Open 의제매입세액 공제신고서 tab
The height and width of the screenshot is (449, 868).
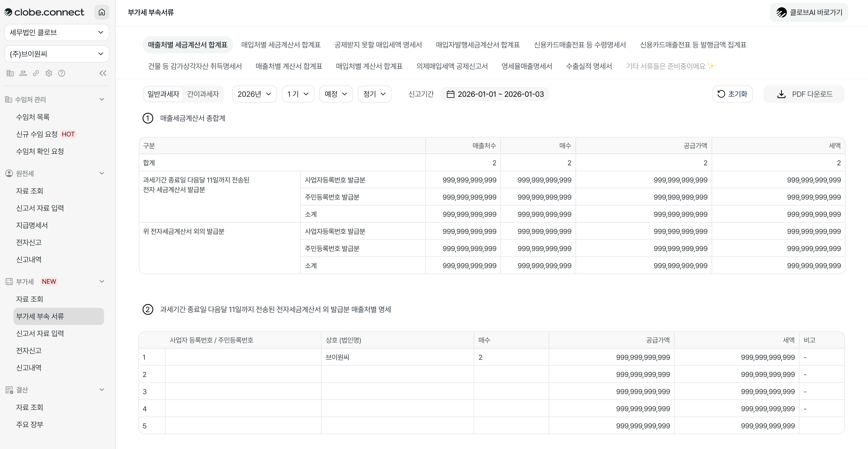(452, 66)
